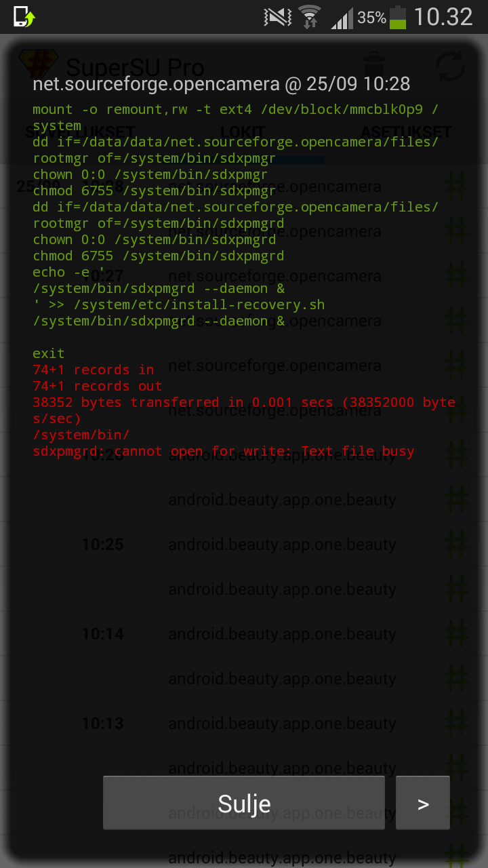Viewport: 488px width, 868px height.
Task: Tap the refresh icon in the SuperSU header
Action: coord(450,66)
